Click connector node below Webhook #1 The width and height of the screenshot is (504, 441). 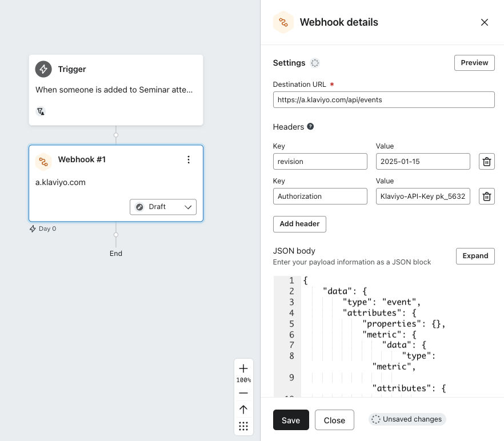coord(116,235)
